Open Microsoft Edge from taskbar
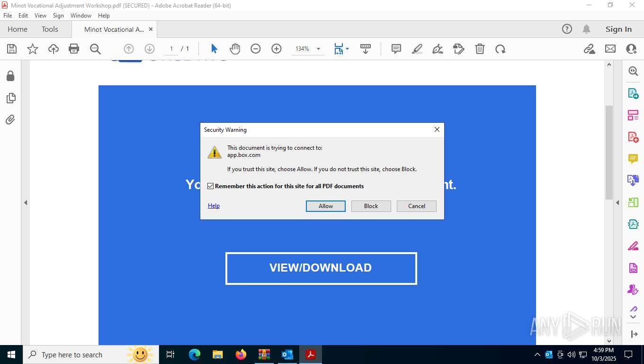 (x=194, y=355)
